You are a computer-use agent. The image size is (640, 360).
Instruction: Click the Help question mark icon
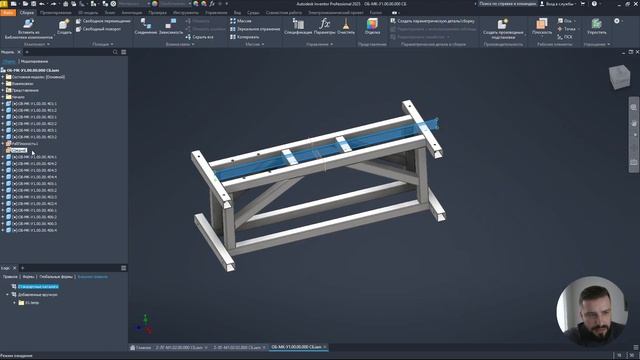pyautogui.click(x=594, y=4)
